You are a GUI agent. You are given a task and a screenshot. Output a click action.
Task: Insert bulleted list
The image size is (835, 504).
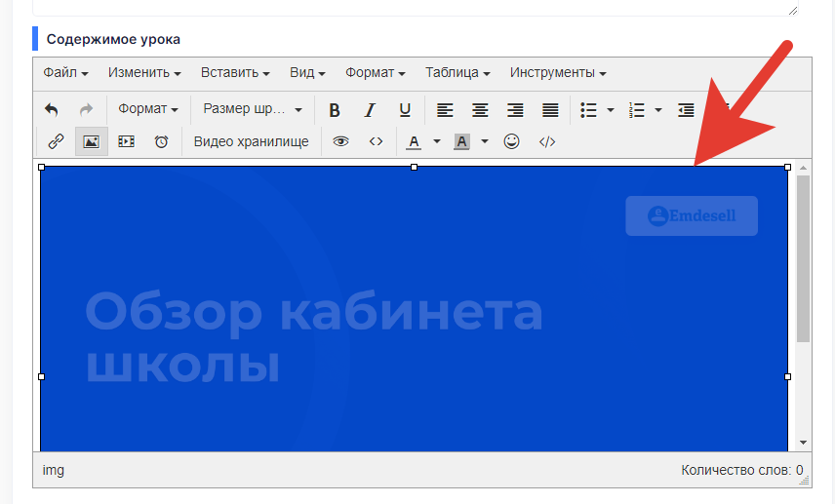[x=588, y=110]
